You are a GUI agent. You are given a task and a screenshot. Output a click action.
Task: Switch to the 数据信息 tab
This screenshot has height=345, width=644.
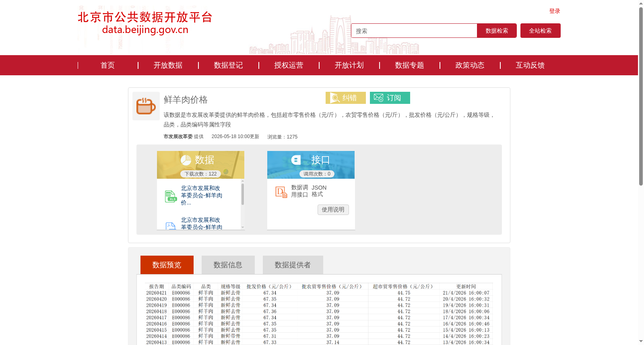coord(228,265)
